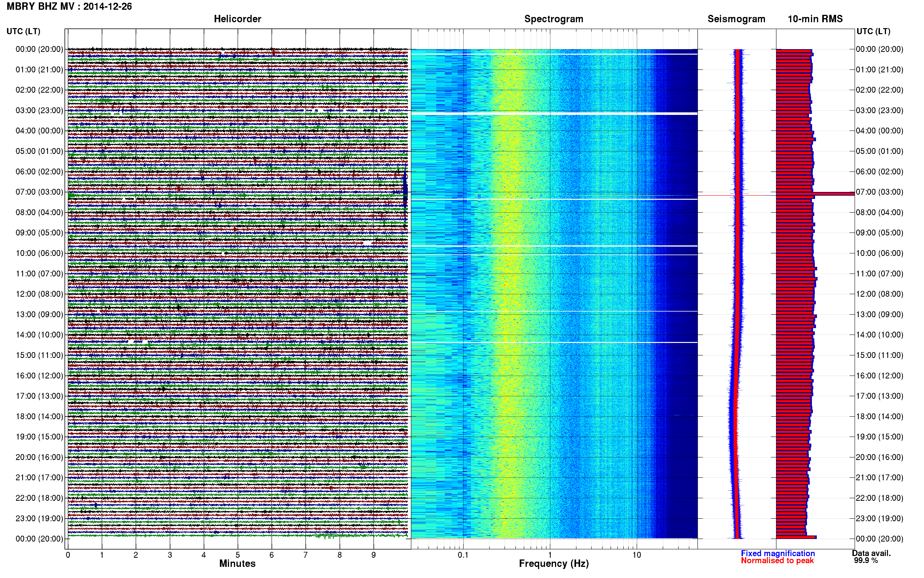The width and height of the screenshot is (924, 578).
Task: Click "02:00 (22:00)" on the left time axis
Action: click(39, 90)
